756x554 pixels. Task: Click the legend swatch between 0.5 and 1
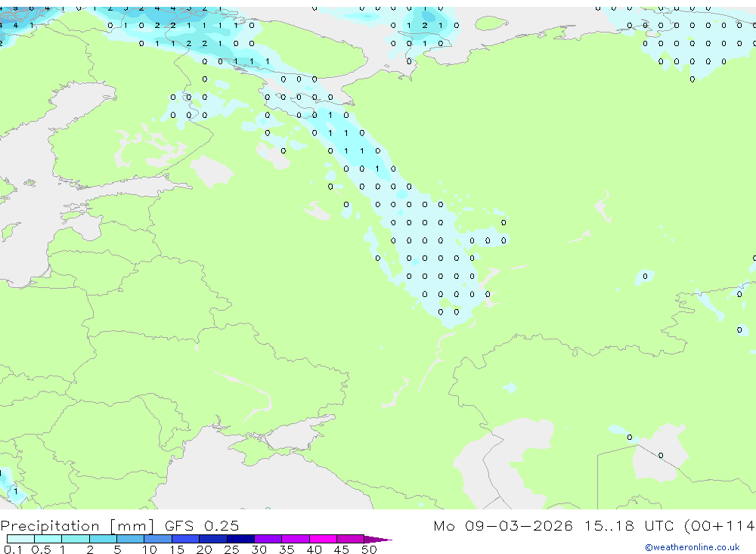tap(48, 539)
